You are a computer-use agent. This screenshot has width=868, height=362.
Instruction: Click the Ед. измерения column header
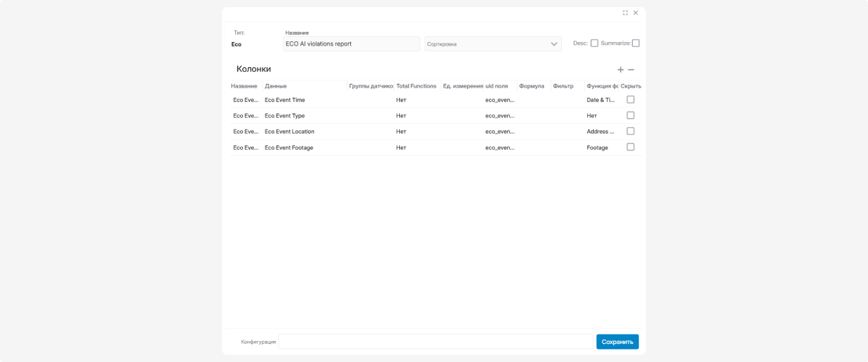tap(463, 86)
